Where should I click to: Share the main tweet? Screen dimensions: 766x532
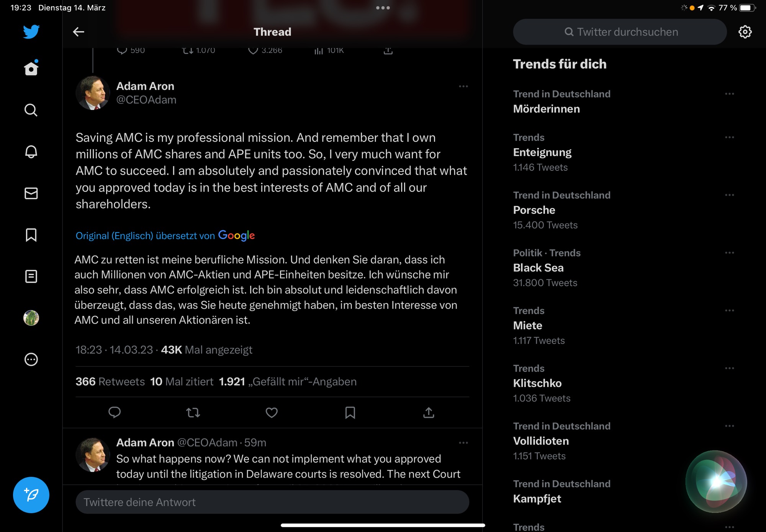pyautogui.click(x=429, y=413)
